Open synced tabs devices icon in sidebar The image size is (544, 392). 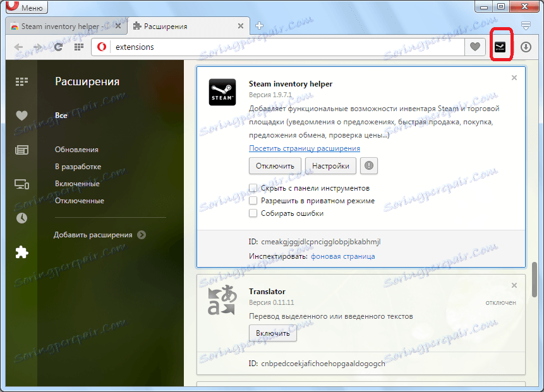(x=21, y=184)
